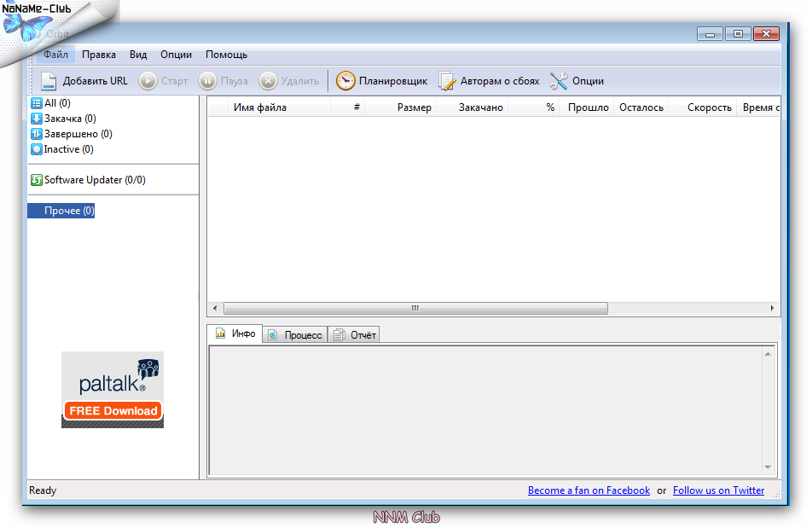Click the horizontal scrollbar right arrow
The height and width of the screenshot is (528, 812).
coord(773,308)
